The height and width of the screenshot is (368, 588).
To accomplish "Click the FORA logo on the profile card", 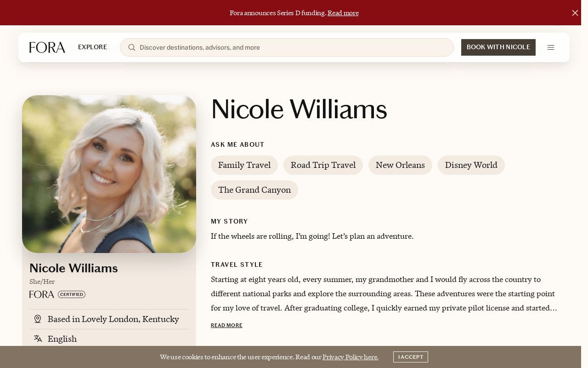I will (x=42, y=294).
